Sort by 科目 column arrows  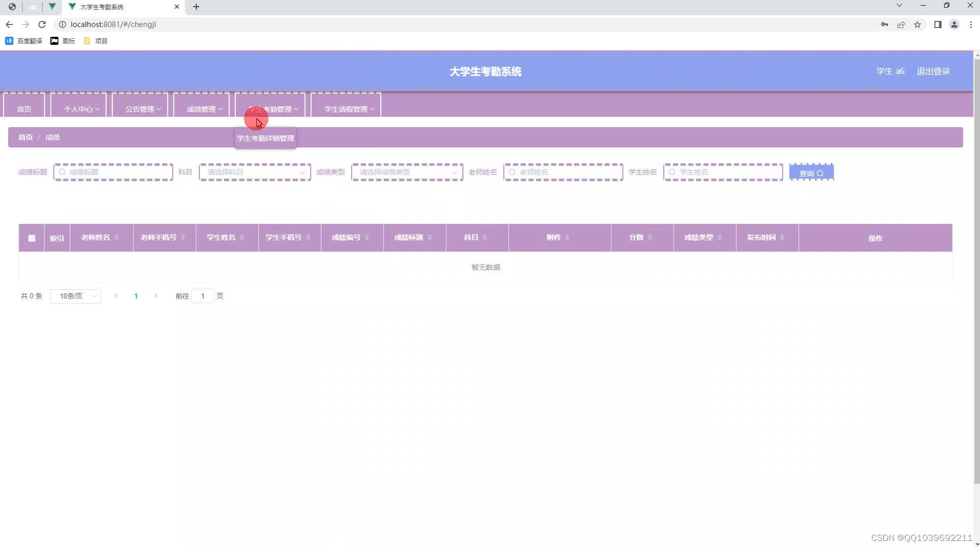pyautogui.click(x=485, y=237)
